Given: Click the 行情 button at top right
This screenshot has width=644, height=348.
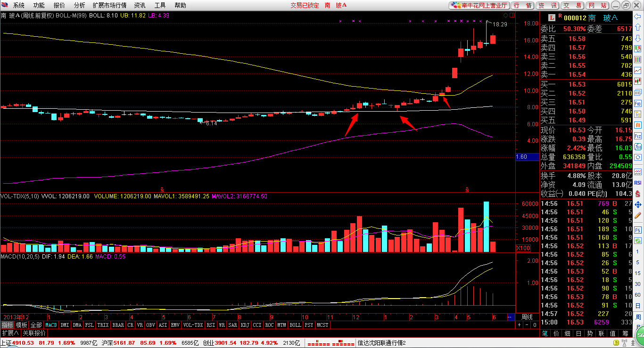Looking at the screenshot, I should click(522, 5).
